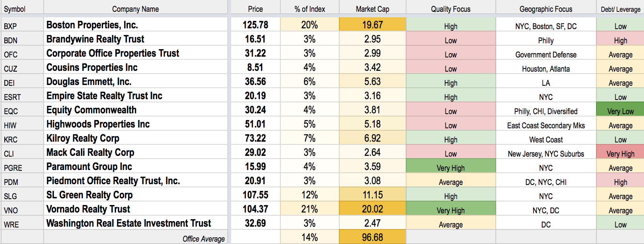Select the SL Green Realty Corp cell
The image size is (644, 244).
(136, 194)
